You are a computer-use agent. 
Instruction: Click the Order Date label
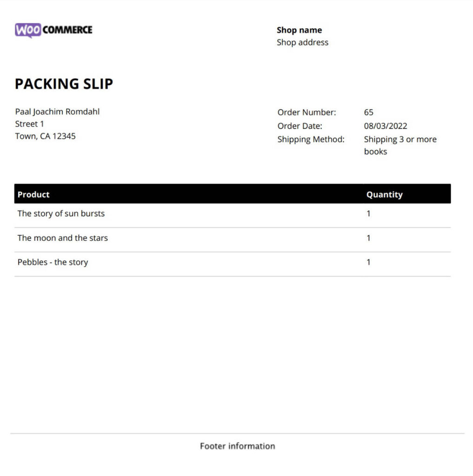click(x=300, y=126)
